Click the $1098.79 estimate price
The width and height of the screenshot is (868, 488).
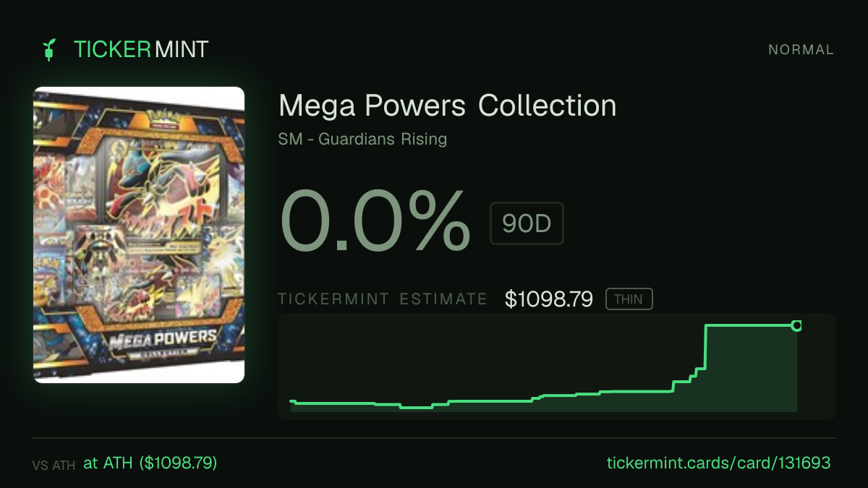[x=549, y=299]
